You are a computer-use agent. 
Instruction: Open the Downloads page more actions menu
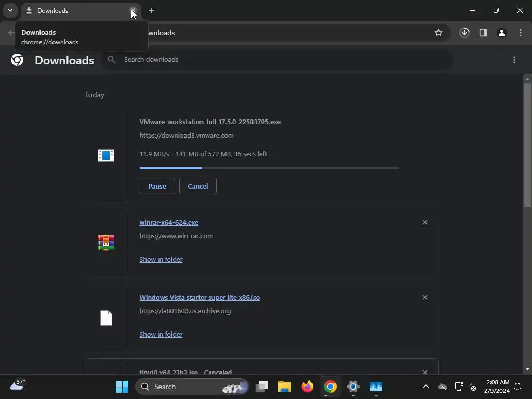coord(514,60)
